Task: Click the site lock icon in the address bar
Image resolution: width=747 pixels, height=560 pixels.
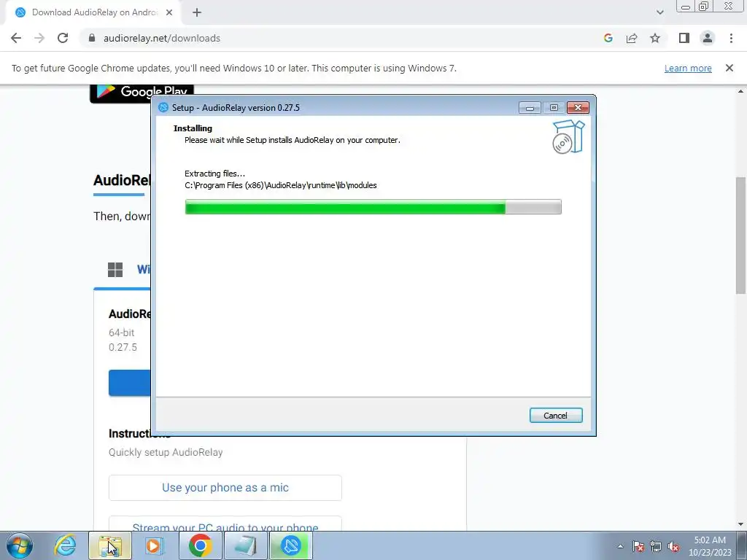Action: [x=92, y=38]
